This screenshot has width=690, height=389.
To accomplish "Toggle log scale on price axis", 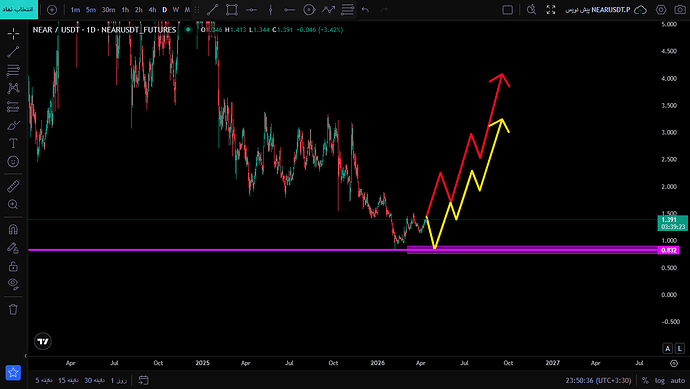I will tap(660, 380).
